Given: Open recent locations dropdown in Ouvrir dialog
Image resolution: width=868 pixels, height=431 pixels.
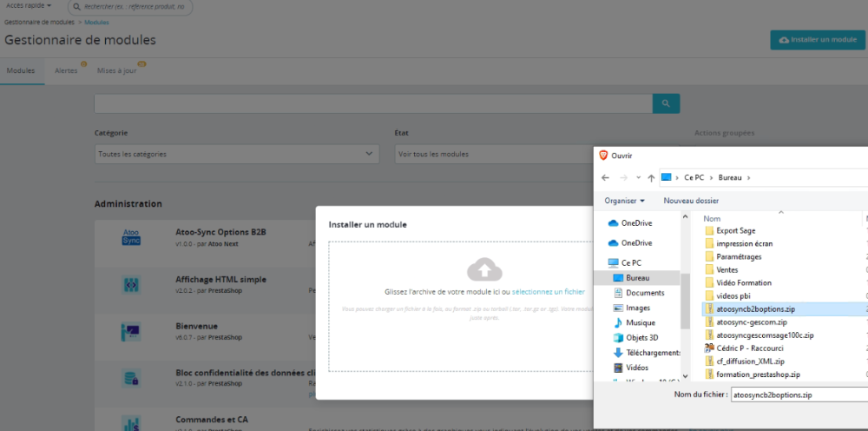Looking at the screenshot, I should (x=638, y=178).
